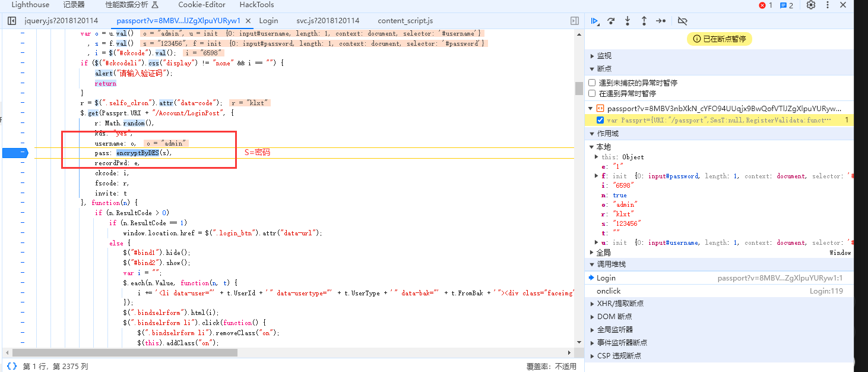Open the content_script.js file tab
This screenshot has height=372, width=868.
[x=405, y=21]
